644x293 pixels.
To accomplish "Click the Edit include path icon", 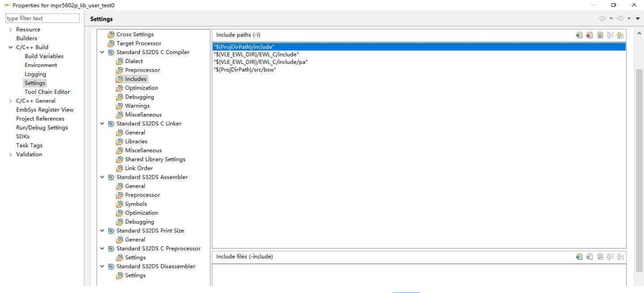I will click(x=600, y=35).
